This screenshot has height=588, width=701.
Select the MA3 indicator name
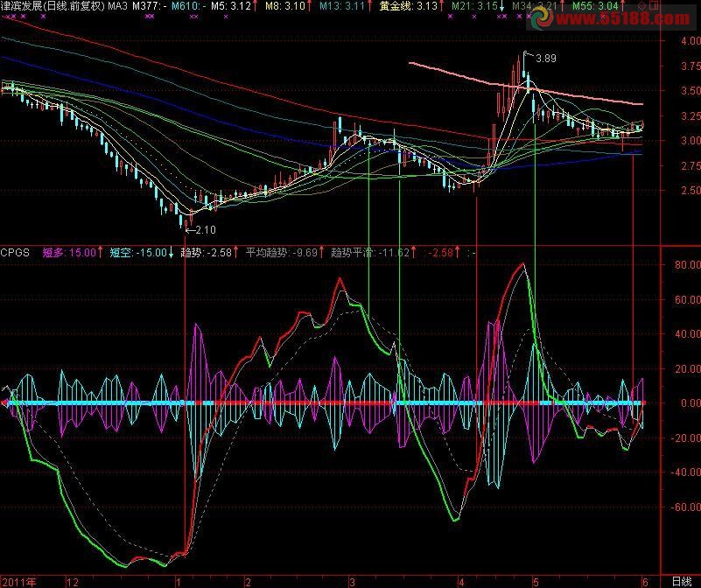click(117, 6)
